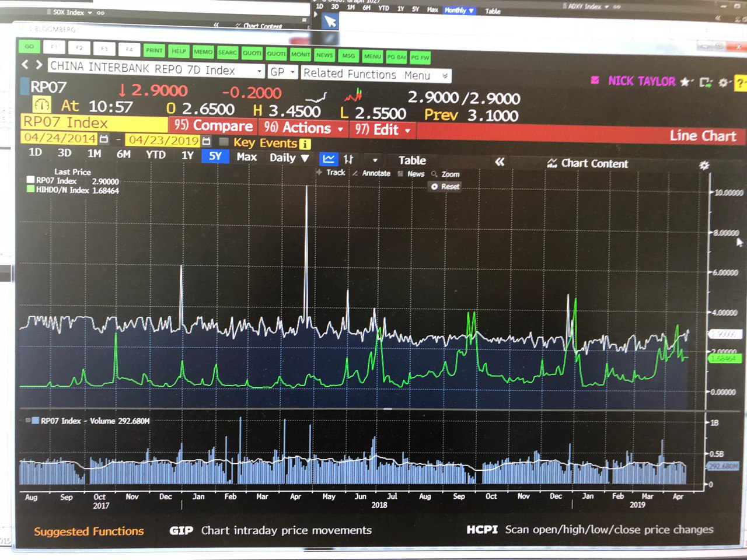Open the Daily periodicity dropdown
Screen dimensions: 747x560
pyautogui.click(x=289, y=157)
